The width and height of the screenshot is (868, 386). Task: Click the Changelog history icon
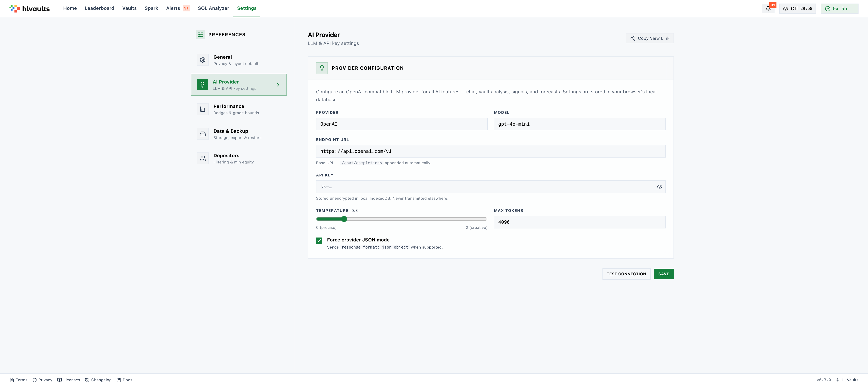click(87, 380)
